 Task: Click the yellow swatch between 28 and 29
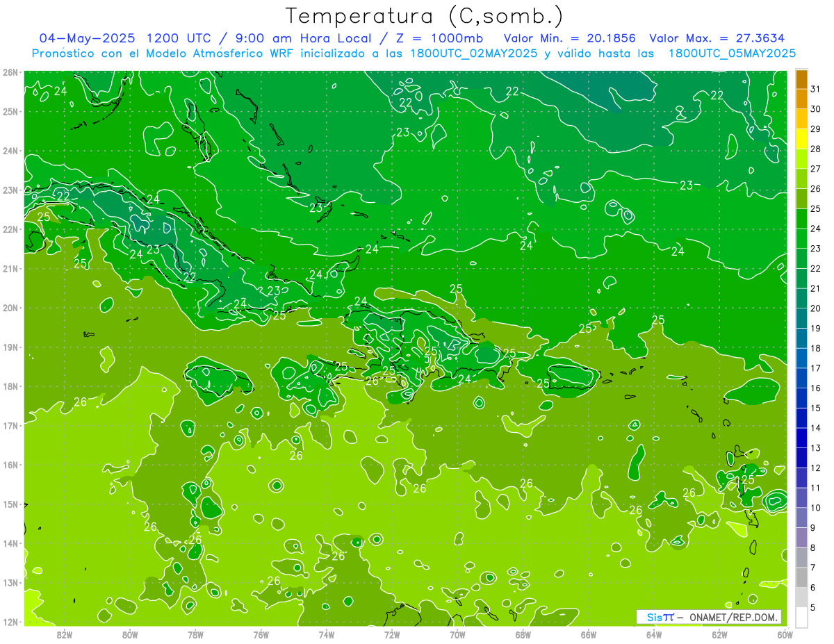pos(801,139)
